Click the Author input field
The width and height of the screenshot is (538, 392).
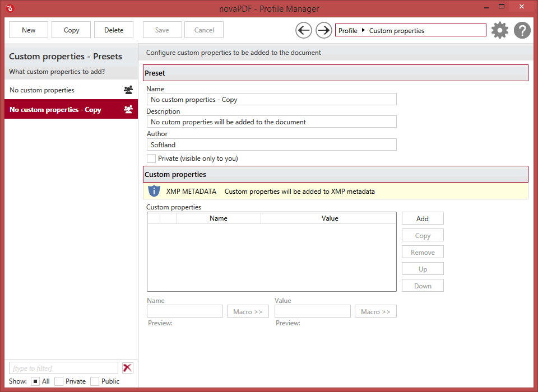click(x=271, y=144)
